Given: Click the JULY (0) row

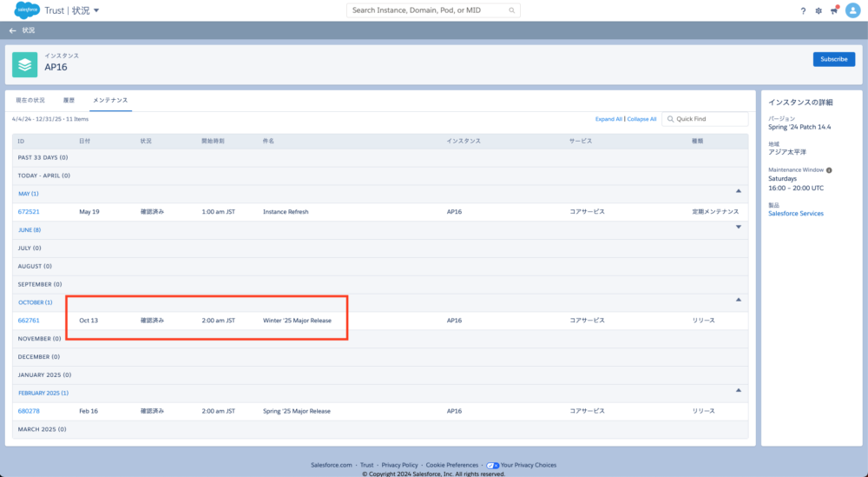Looking at the screenshot, I should [x=380, y=248].
